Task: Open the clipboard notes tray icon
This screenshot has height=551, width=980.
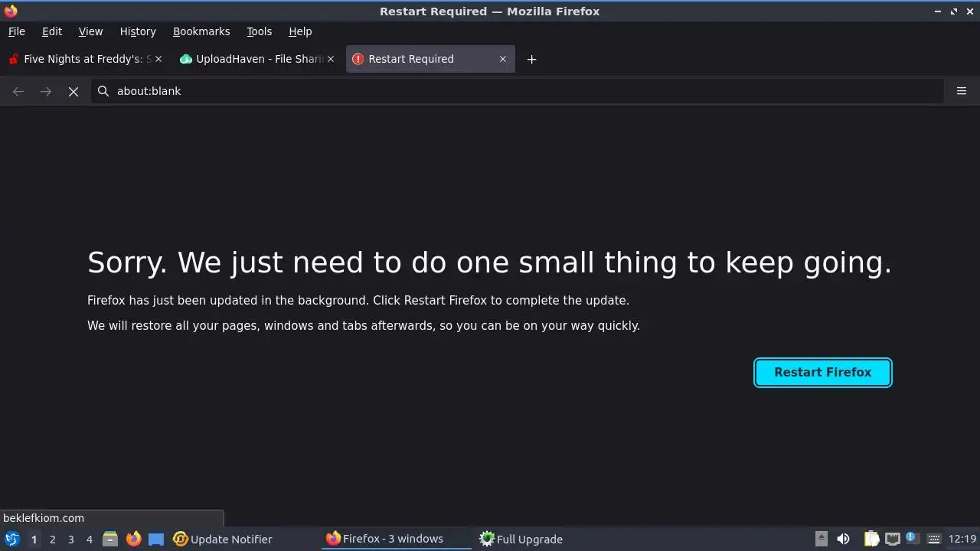Action: [871, 539]
